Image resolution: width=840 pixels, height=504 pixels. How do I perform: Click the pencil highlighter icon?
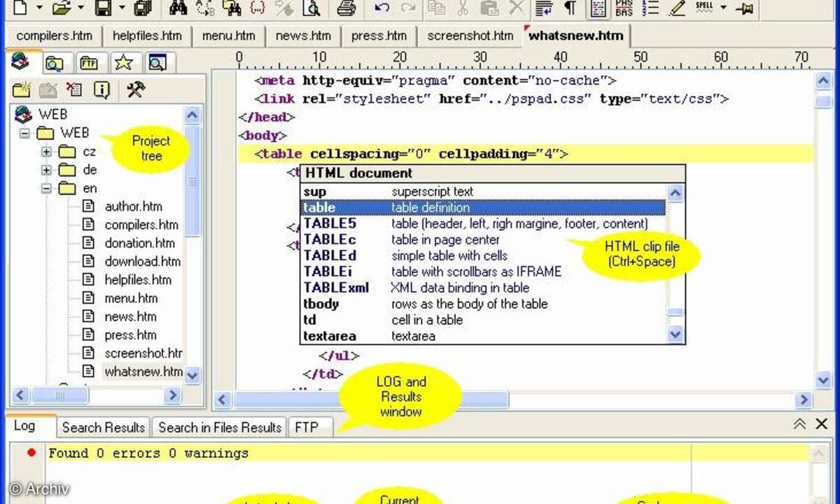point(677,8)
